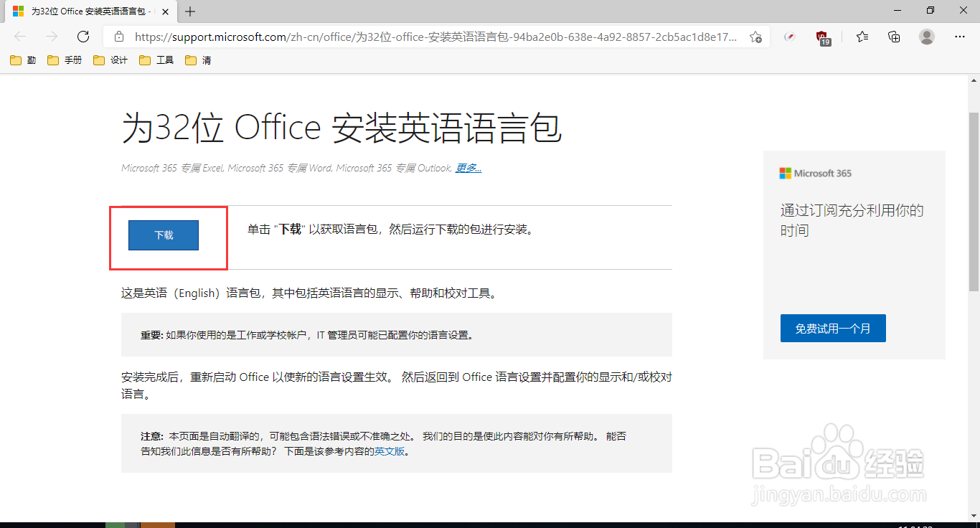Click the 更多... link

click(x=468, y=168)
